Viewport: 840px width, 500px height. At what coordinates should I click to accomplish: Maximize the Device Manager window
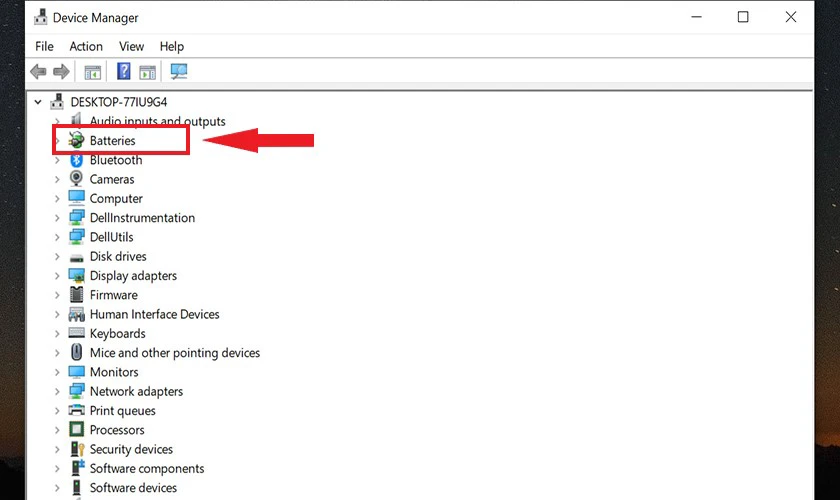(x=743, y=17)
